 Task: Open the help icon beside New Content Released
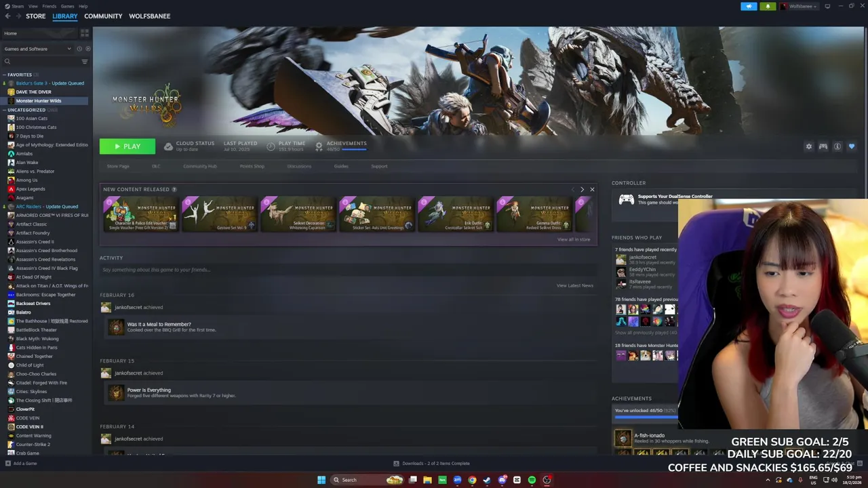(174, 190)
